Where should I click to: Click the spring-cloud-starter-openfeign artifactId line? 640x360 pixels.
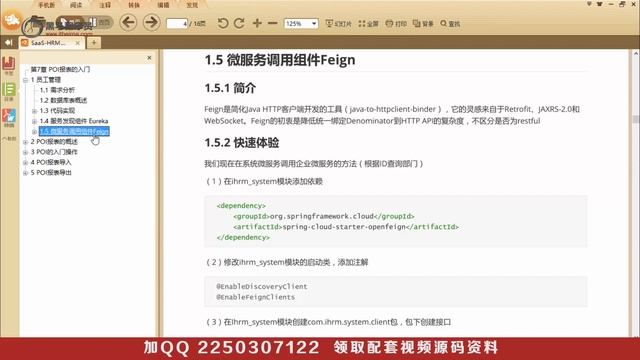pos(346,227)
